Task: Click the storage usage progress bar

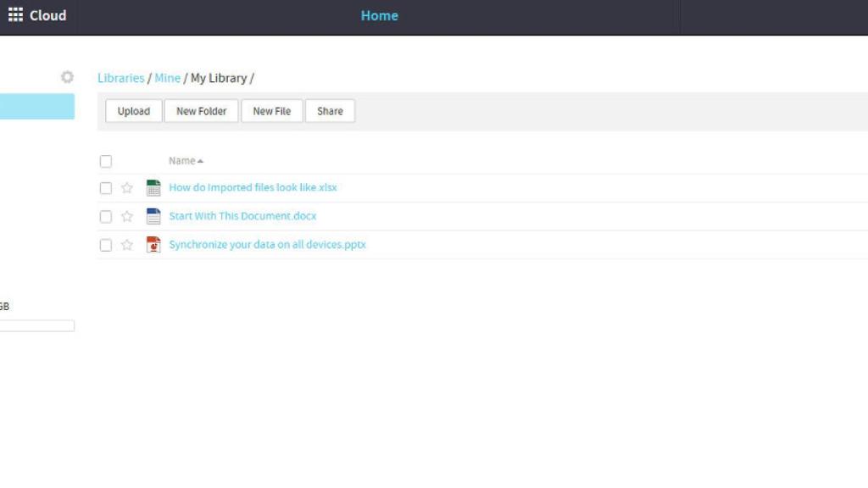Action: 37,325
